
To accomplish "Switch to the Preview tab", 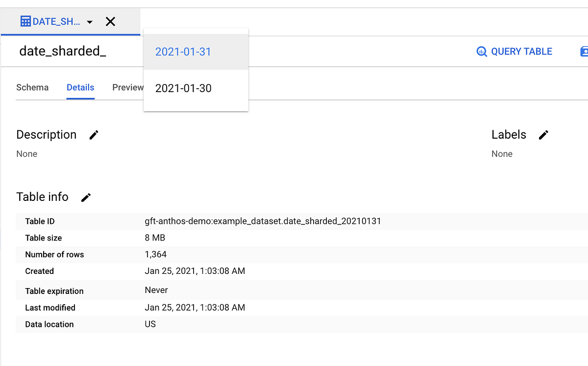I will tap(128, 87).
